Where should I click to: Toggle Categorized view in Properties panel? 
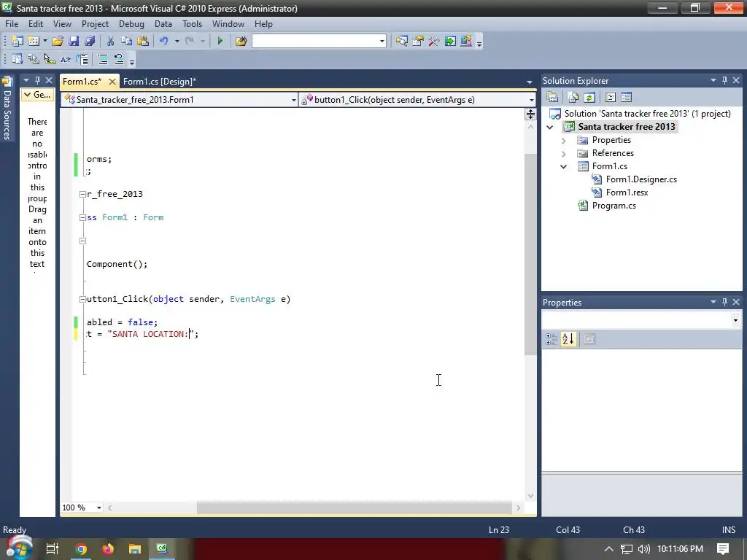tap(551, 339)
